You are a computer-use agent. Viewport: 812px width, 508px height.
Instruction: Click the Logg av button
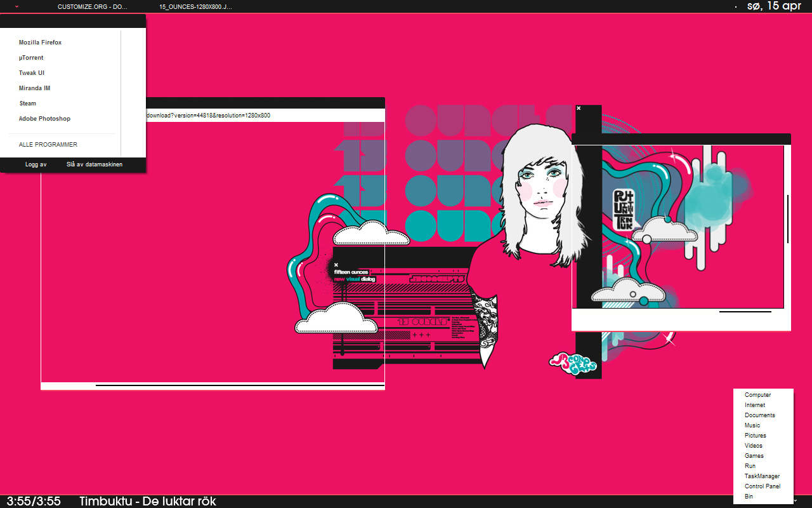pyautogui.click(x=36, y=164)
